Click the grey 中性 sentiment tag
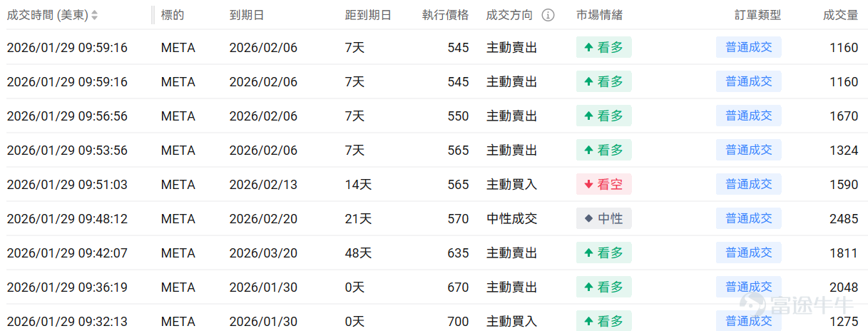 [604, 218]
